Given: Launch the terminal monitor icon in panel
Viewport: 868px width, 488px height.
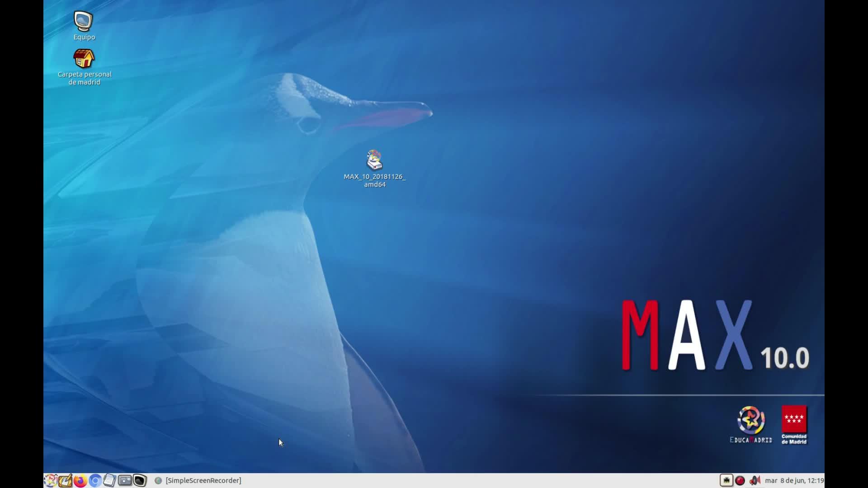Looking at the screenshot, I should click(140, 480).
